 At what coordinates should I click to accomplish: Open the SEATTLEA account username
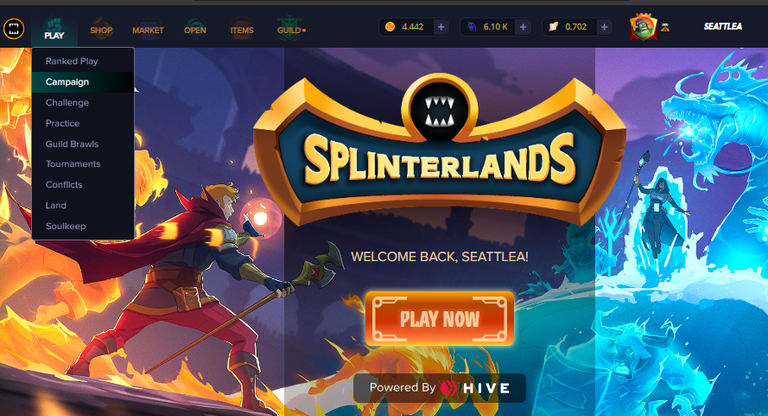pyautogui.click(x=722, y=26)
